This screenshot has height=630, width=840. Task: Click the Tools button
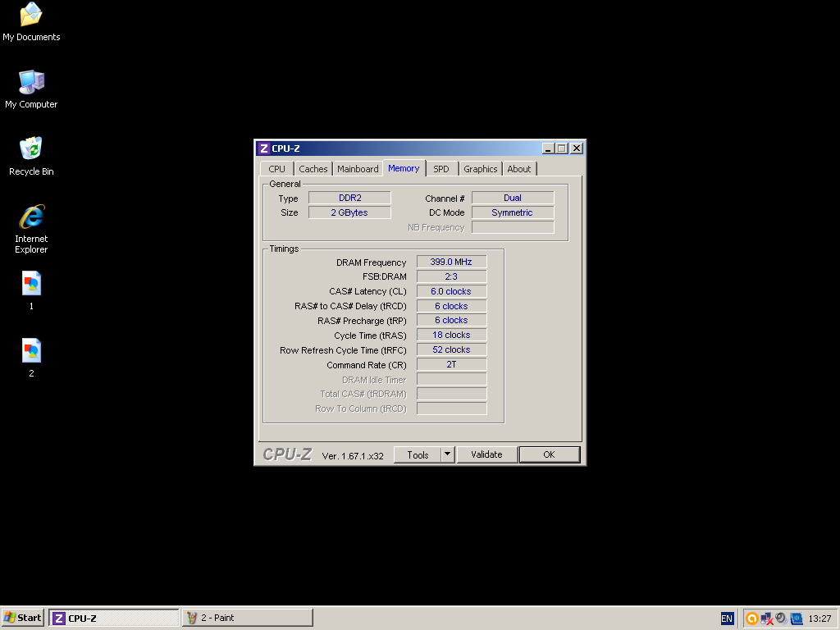(418, 454)
